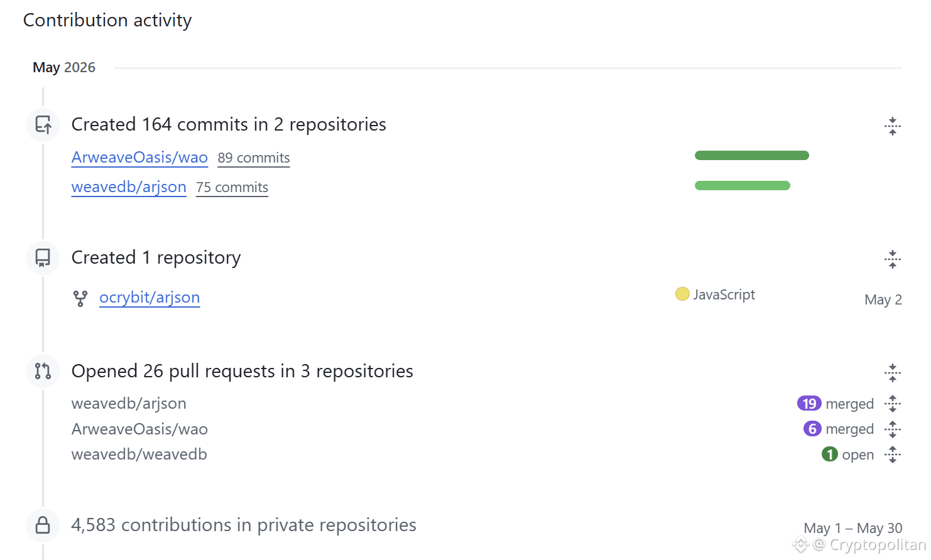Click the commits push icon on the timeline

coord(43,125)
